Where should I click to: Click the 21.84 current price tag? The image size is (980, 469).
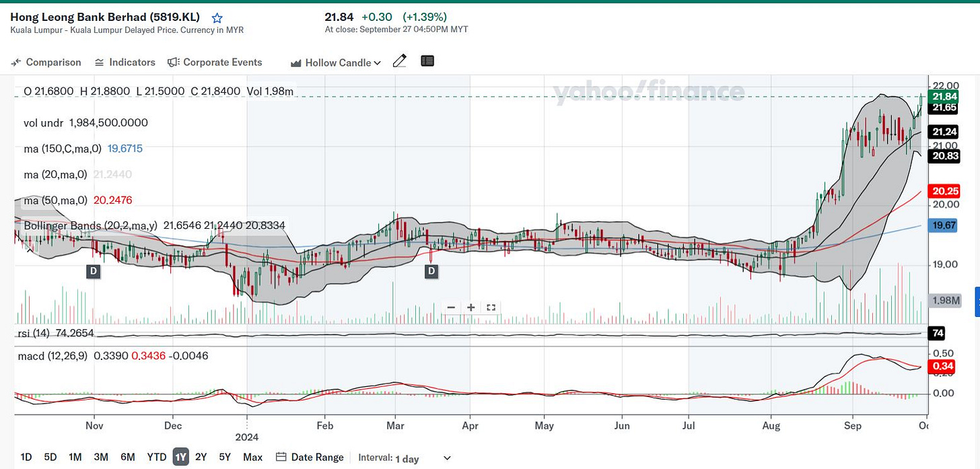pos(942,97)
